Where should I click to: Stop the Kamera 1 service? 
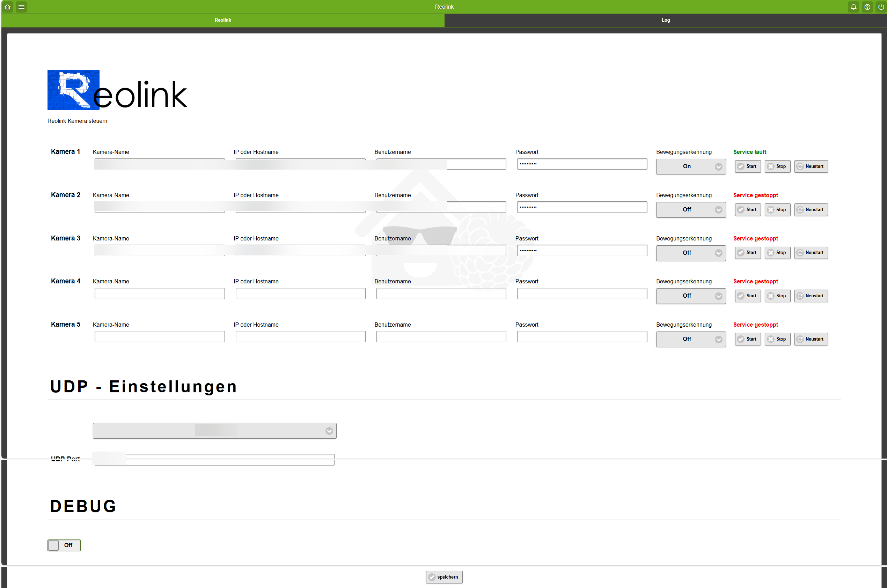[777, 166]
